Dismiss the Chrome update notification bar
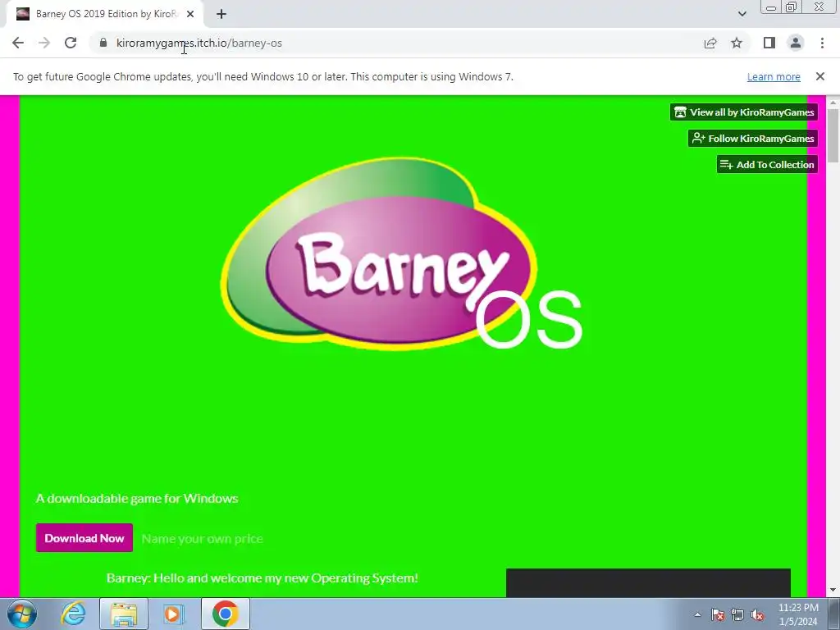This screenshot has width=840, height=630. [819, 76]
